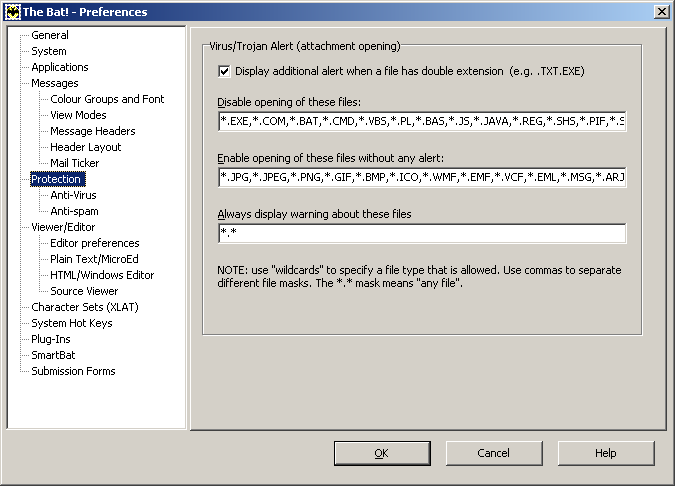Open Anti-spam settings

pos(74,211)
